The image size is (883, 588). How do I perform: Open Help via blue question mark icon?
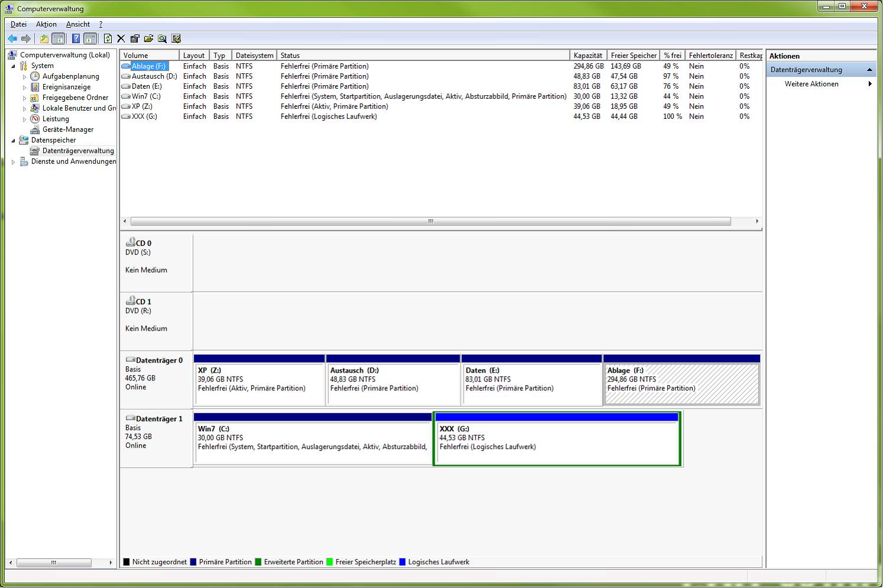76,38
